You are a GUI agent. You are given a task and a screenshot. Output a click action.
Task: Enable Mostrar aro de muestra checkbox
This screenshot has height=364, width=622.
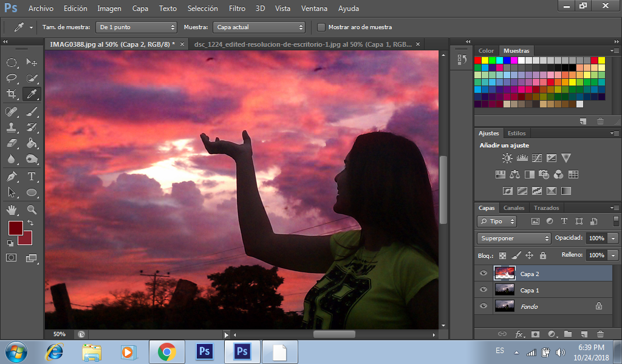pyautogui.click(x=321, y=27)
